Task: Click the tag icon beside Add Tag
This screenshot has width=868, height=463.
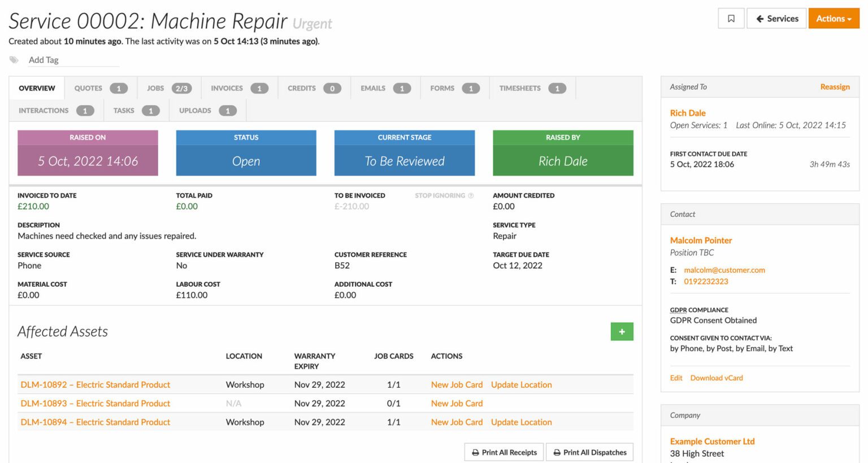Action: coord(13,59)
